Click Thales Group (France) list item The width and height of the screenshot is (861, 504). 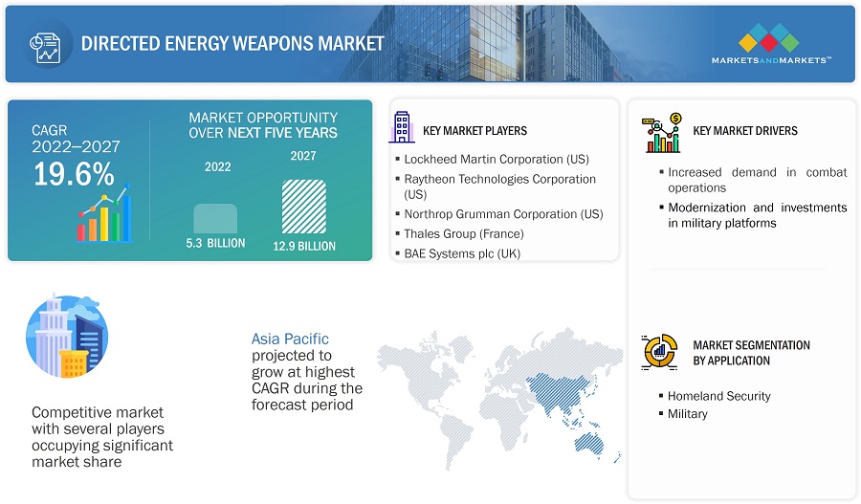click(463, 233)
